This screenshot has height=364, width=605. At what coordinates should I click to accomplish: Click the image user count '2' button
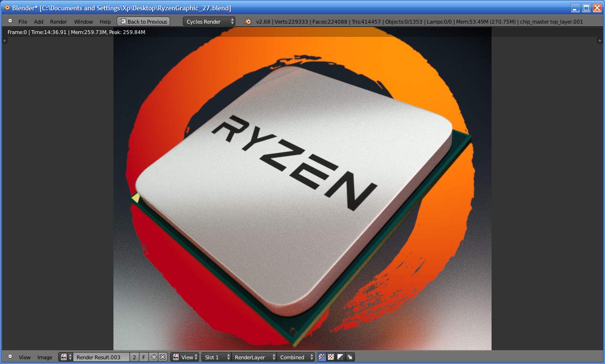pos(134,357)
